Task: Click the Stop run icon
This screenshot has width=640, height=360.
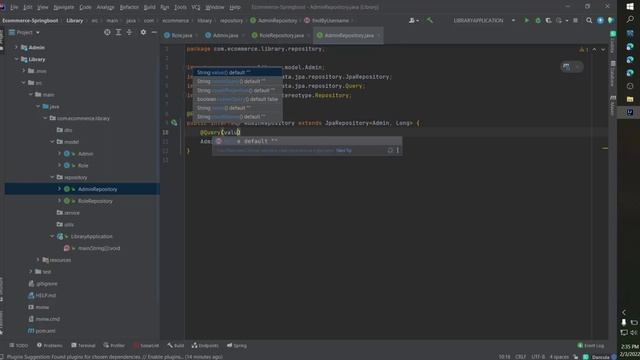Action: pos(576,20)
